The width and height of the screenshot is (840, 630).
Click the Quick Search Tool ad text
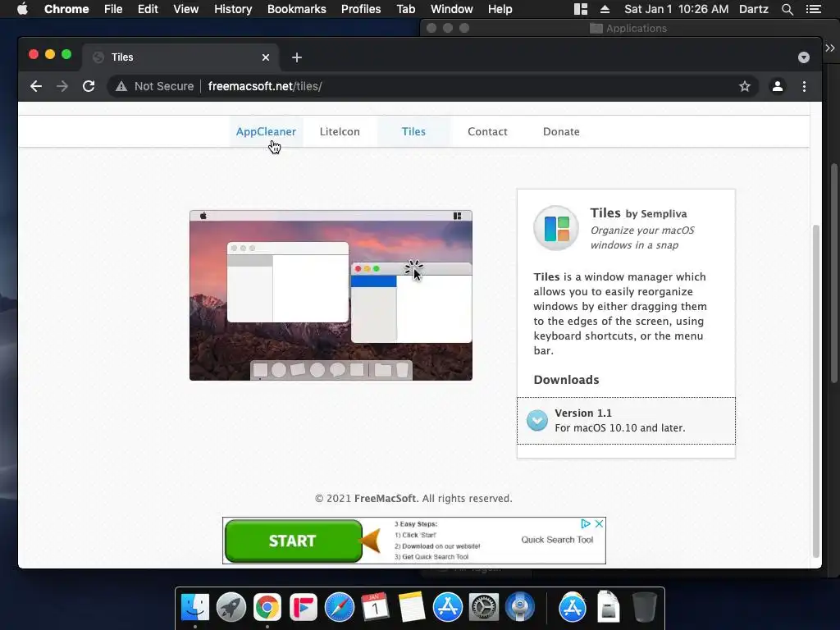[x=557, y=540]
